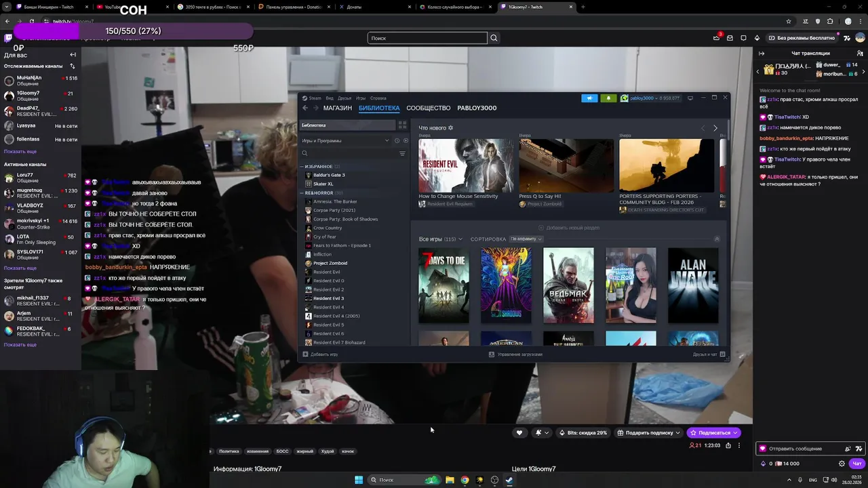Click Twitch Поиск search field

(x=427, y=38)
